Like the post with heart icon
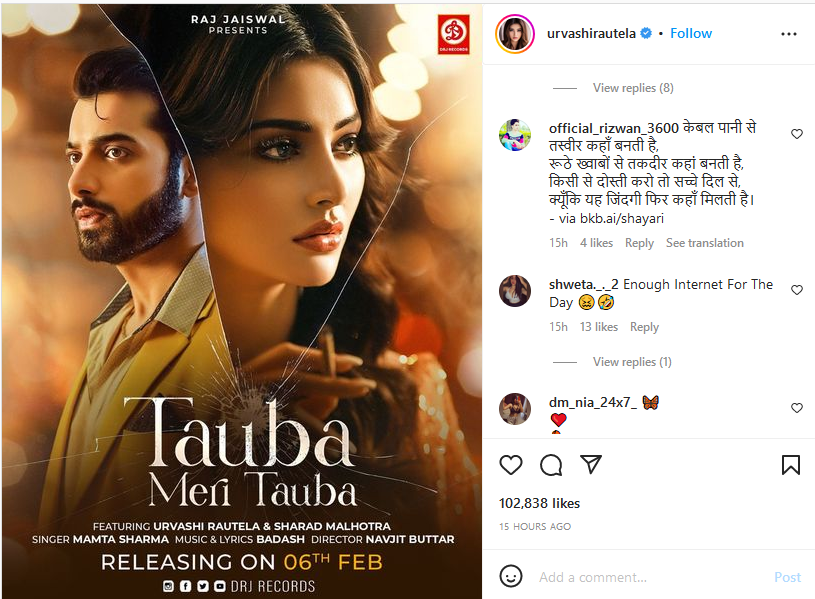Image resolution: width=815 pixels, height=599 pixels. tap(510, 465)
